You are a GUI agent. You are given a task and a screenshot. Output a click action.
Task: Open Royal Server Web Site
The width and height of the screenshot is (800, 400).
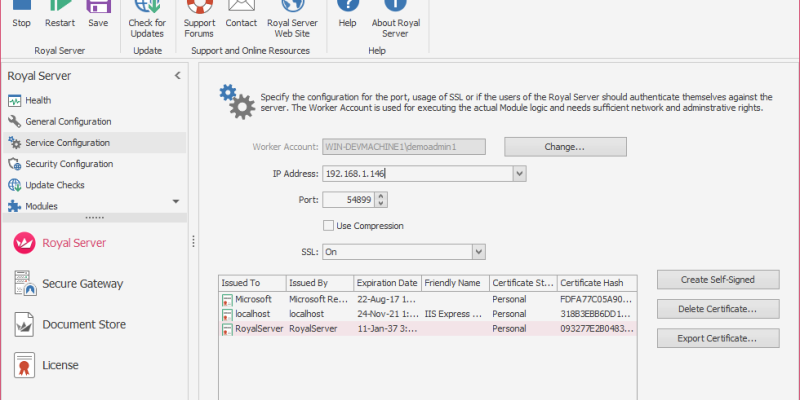point(293,10)
